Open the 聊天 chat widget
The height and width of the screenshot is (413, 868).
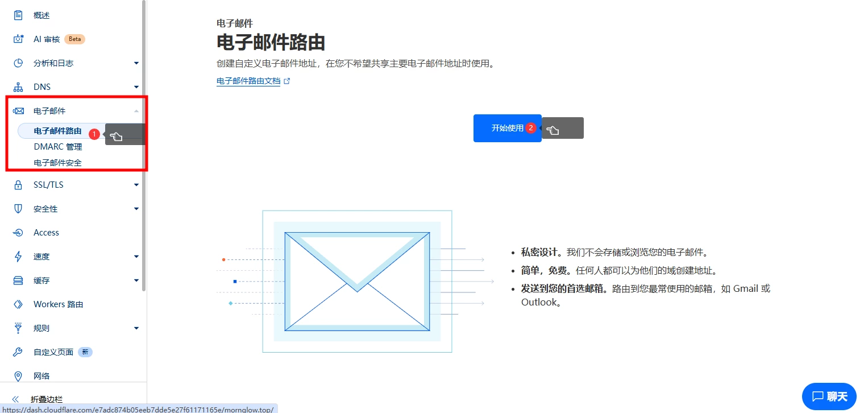[829, 397]
